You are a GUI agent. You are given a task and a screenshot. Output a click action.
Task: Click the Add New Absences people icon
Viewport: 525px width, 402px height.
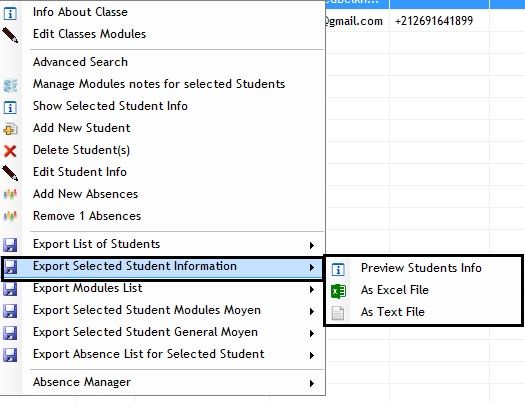coord(10,194)
